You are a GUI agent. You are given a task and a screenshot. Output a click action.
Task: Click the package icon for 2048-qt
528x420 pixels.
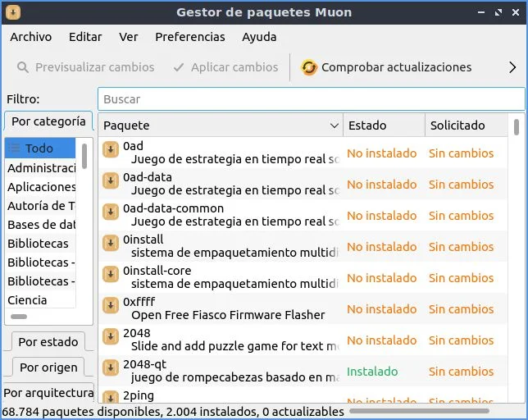[x=111, y=367]
